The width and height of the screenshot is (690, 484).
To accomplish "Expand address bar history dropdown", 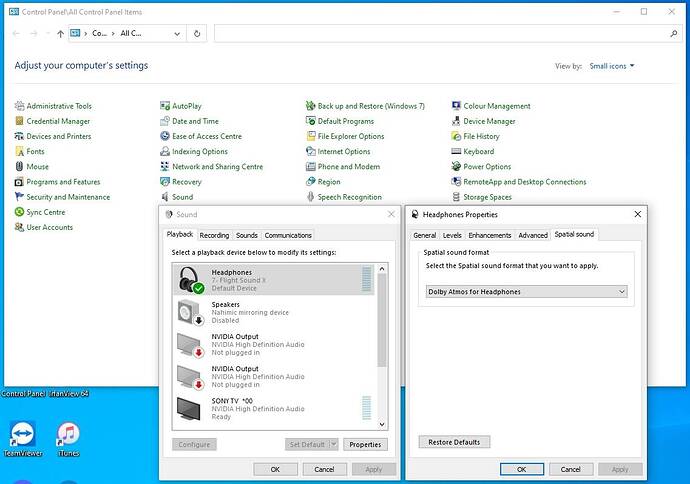I will [177, 33].
